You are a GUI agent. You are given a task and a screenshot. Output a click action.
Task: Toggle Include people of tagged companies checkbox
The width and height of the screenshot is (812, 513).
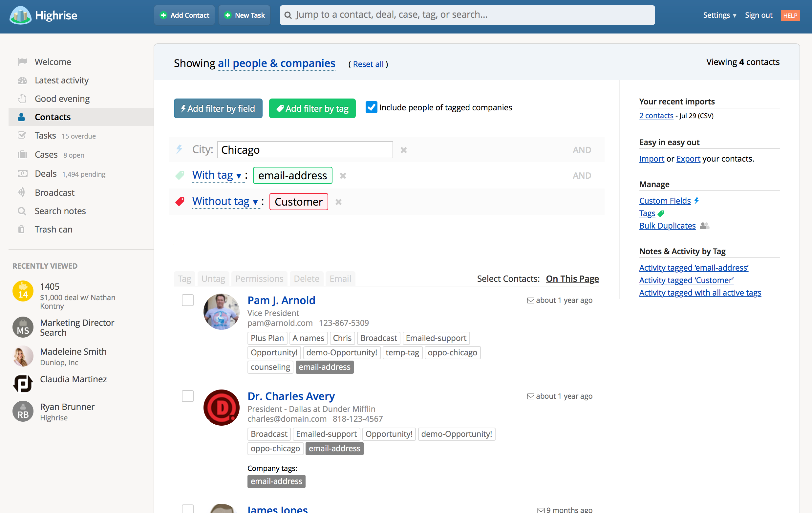pos(371,107)
